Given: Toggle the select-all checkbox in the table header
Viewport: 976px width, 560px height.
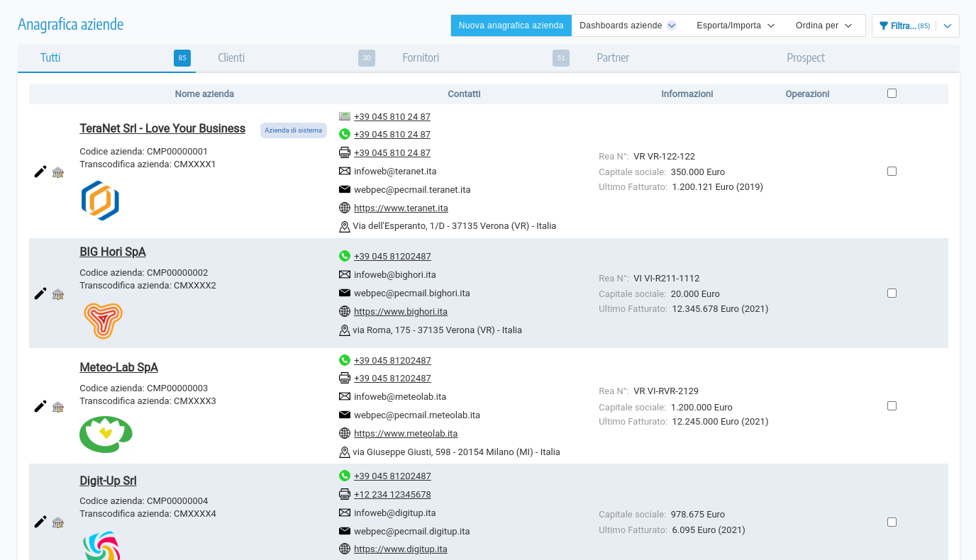Looking at the screenshot, I should coord(892,93).
